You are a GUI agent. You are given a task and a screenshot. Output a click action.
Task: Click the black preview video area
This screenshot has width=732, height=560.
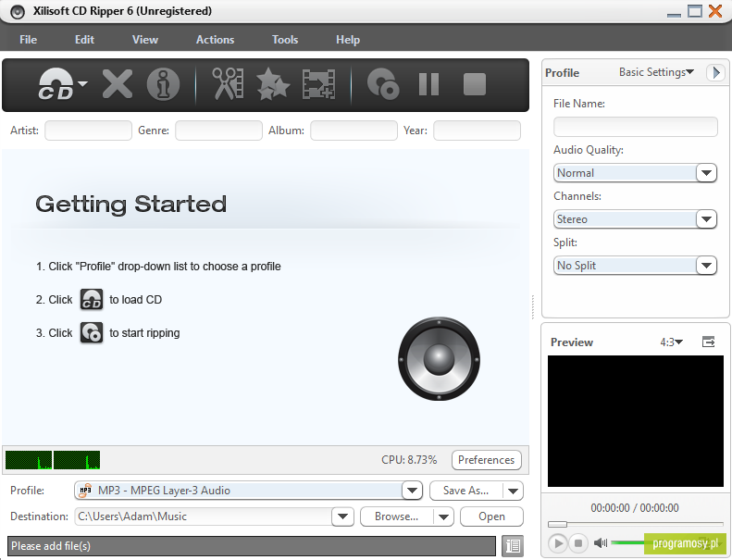(636, 421)
